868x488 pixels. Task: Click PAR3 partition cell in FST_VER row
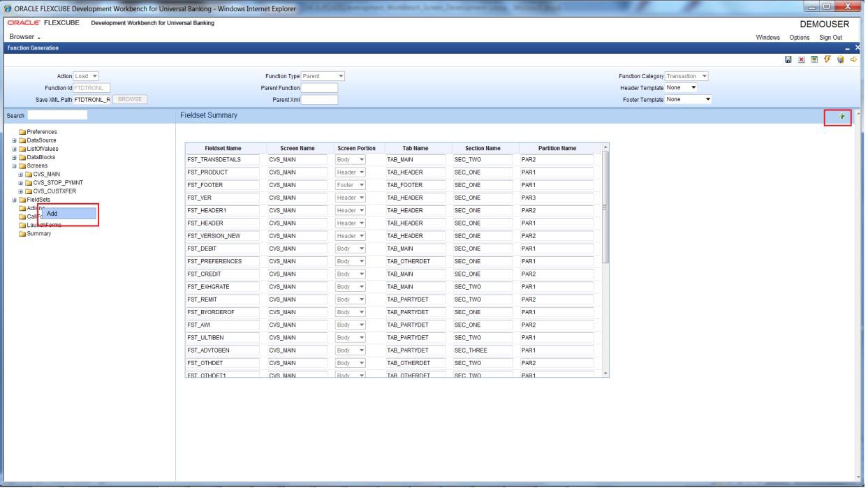pyautogui.click(x=557, y=198)
